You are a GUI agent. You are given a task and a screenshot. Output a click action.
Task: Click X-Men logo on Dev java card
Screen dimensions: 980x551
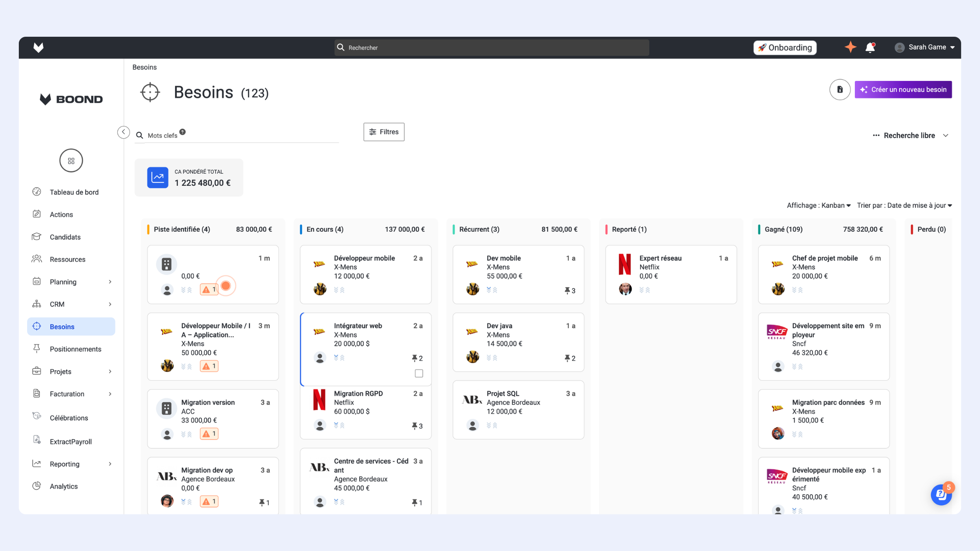coord(472,331)
